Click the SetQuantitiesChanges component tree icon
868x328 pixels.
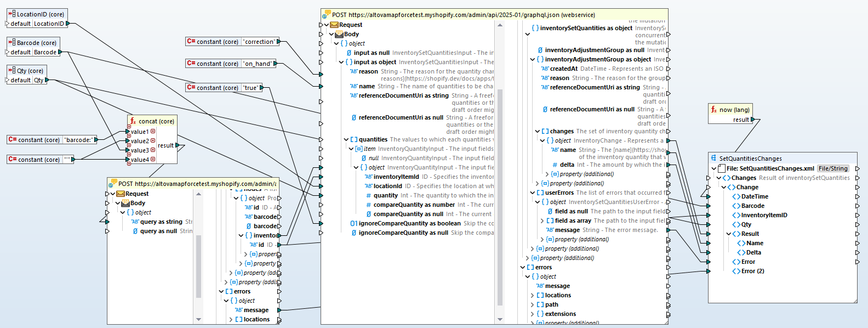(x=713, y=159)
